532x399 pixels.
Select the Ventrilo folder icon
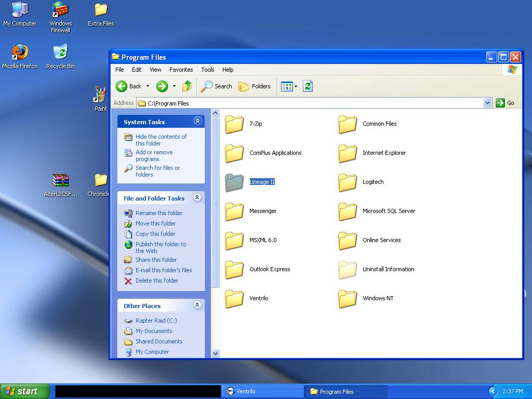tap(234, 299)
